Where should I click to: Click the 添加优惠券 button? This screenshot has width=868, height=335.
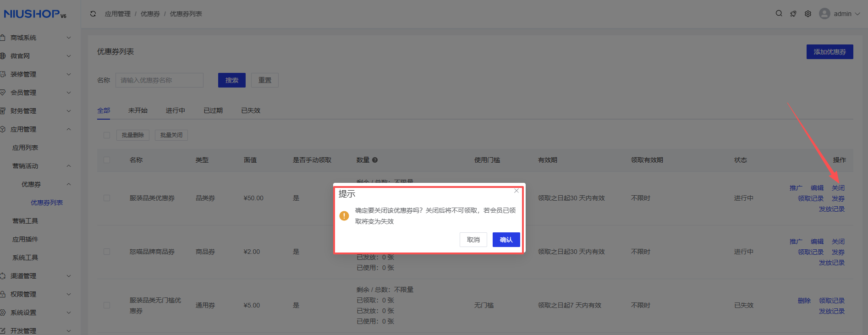(x=830, y=52)
